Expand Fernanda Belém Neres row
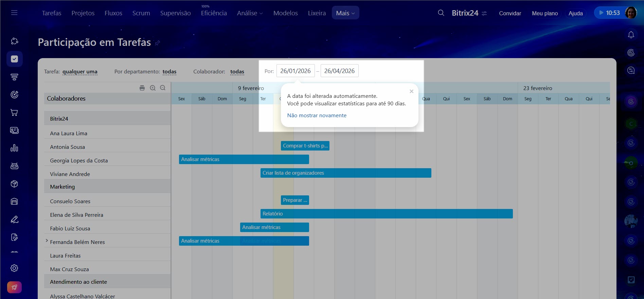Image resolution: width=644 pixels, height=299 pixels. (47, 241)
